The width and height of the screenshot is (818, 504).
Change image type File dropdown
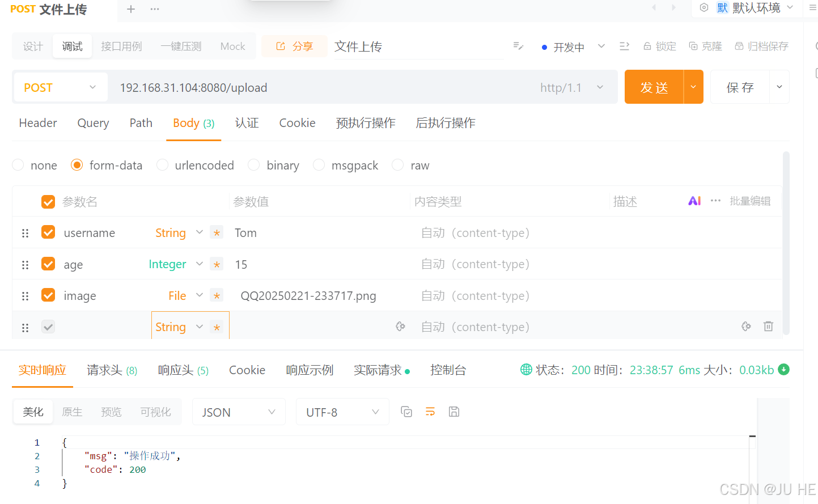click(185, 295)
